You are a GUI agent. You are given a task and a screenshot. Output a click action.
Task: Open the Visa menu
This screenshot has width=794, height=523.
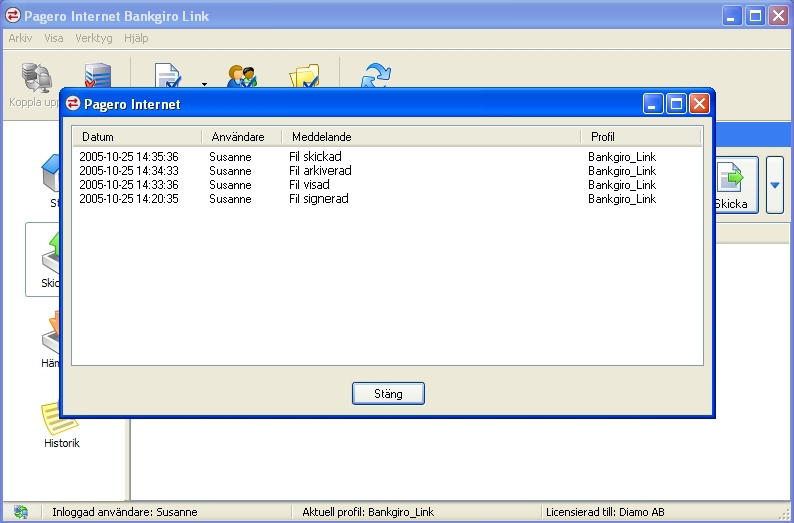[x=54, y=38]
